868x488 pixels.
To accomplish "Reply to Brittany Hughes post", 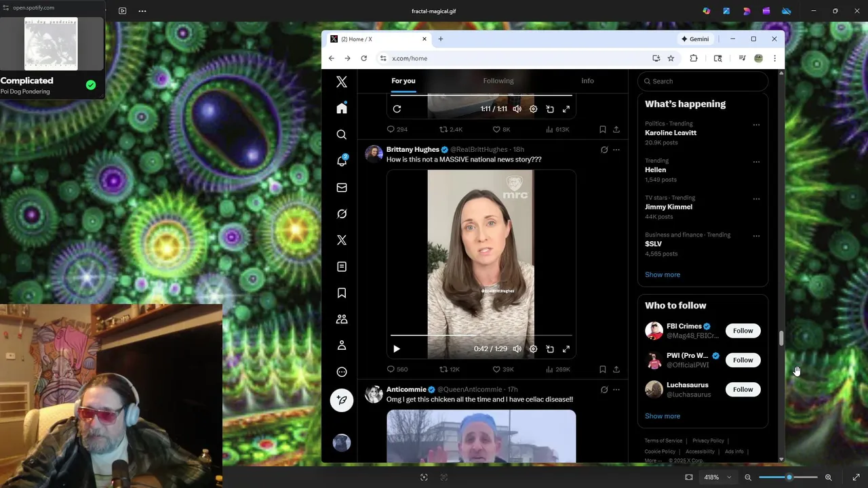I will (x=397, y=369).
